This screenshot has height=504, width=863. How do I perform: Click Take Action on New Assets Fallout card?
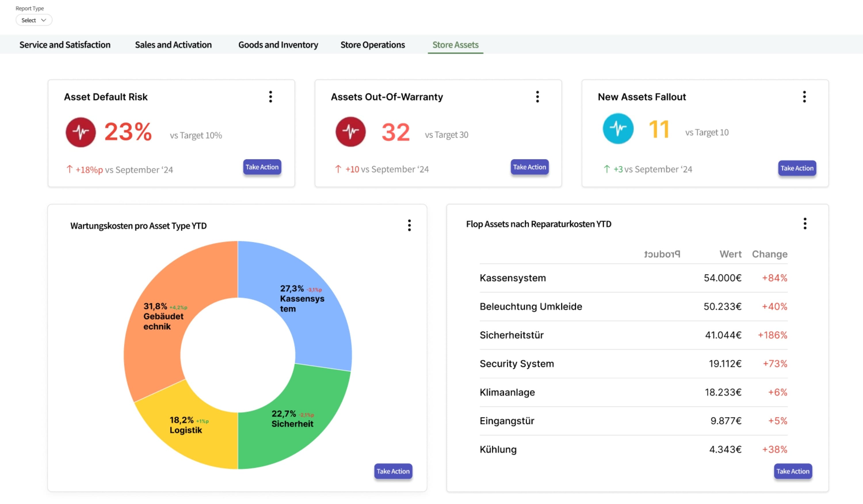tap(797, 168)
